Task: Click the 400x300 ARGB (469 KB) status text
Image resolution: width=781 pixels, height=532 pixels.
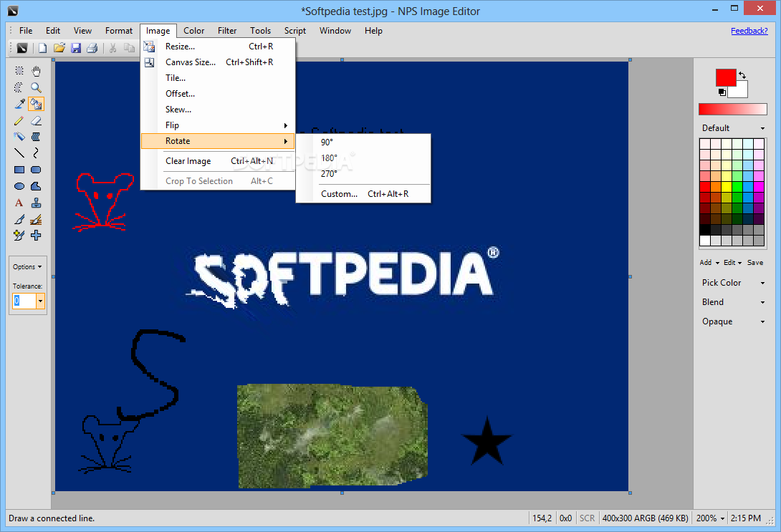Action: click(x=645, y=518)
